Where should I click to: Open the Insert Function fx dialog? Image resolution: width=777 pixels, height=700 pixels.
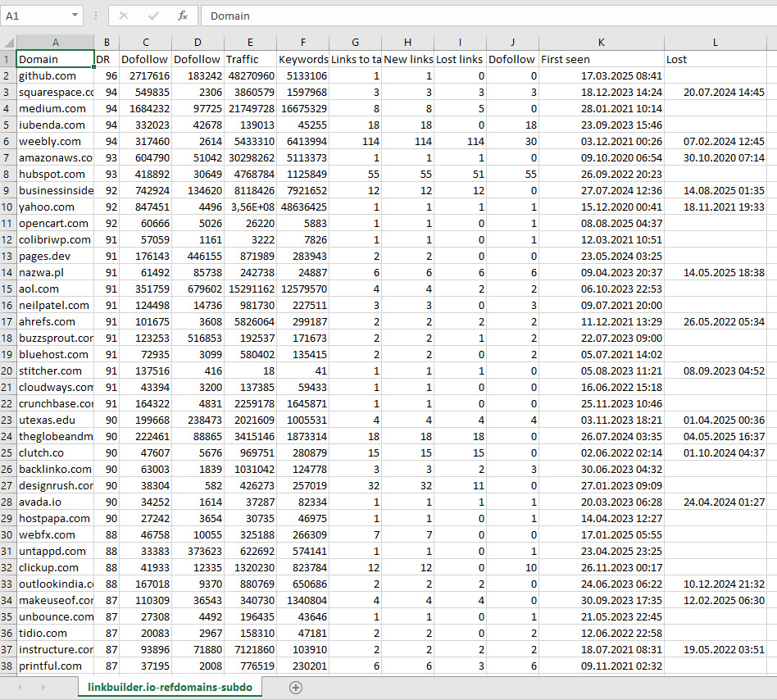coord(182,16)
